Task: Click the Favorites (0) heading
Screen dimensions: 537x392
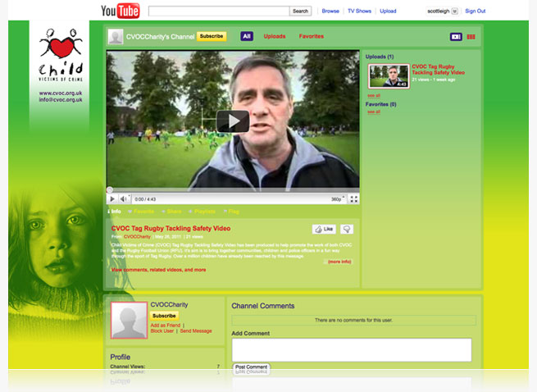Action: pos(381,104)
